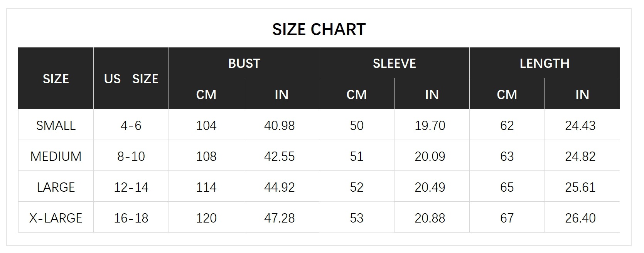644x253 pixels.
Task: Select the SMALL size row label
Action: [x=56, y=125]
